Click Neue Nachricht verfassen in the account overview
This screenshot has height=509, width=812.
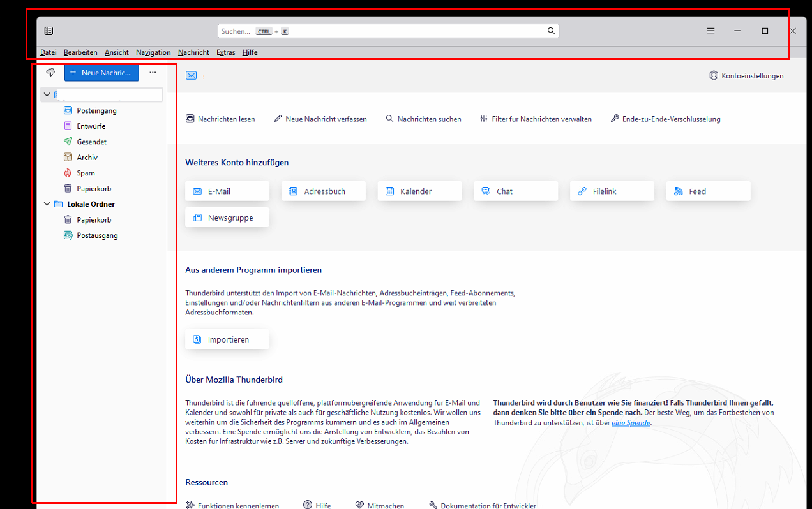click(x=320, y=119)
